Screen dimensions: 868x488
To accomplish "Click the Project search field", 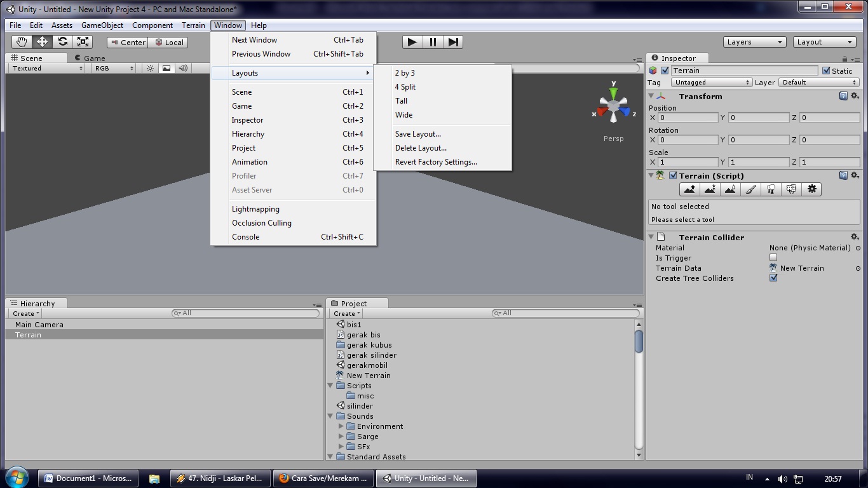I will [x=566, y=313].
